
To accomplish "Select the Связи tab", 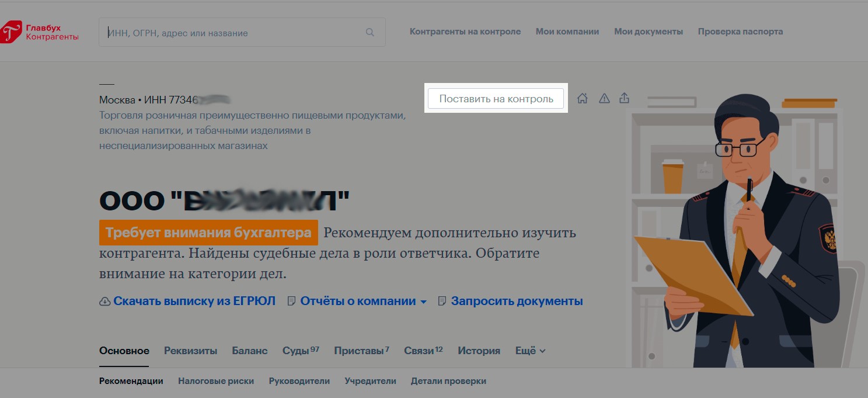I will tap(423, 351).
